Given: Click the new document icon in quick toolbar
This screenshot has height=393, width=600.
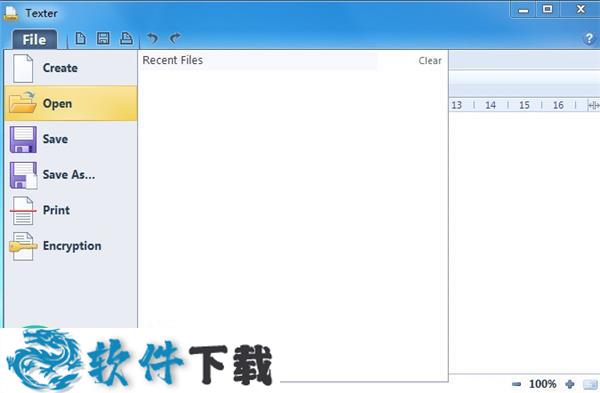Looking at the screenshot, I should pos(80,38).
